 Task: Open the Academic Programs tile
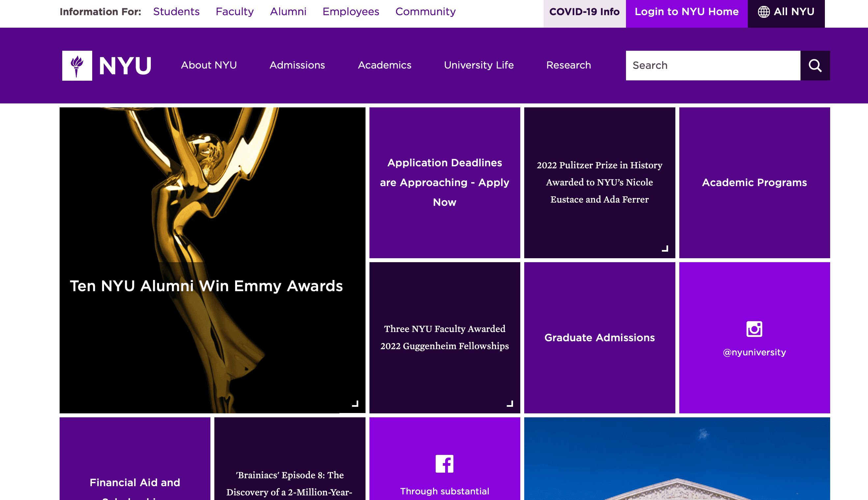tap(754, 183)
